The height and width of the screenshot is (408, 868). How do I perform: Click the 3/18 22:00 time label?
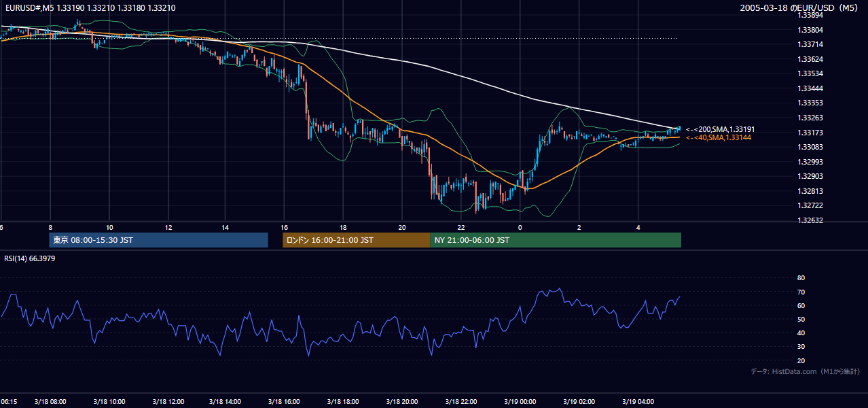point(460,402)
